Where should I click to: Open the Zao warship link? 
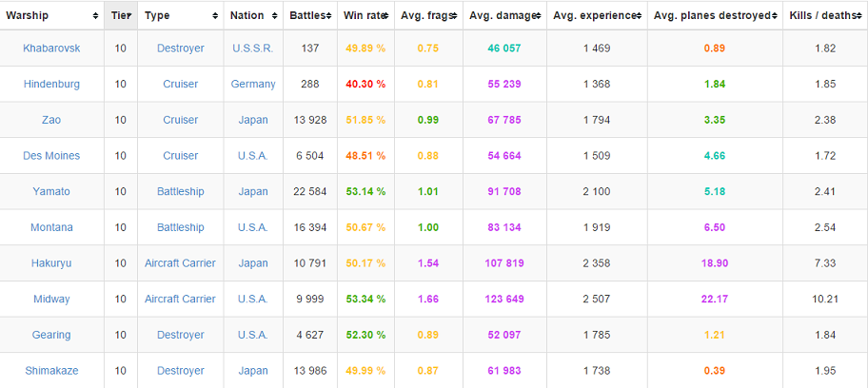pos(51,120)
